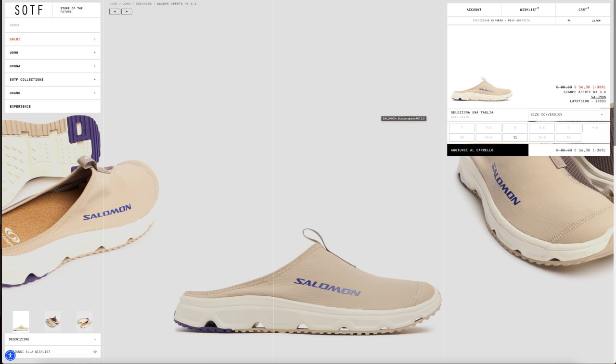Select size 7.5
Screen dimensions: 616x364
point(488,128)
